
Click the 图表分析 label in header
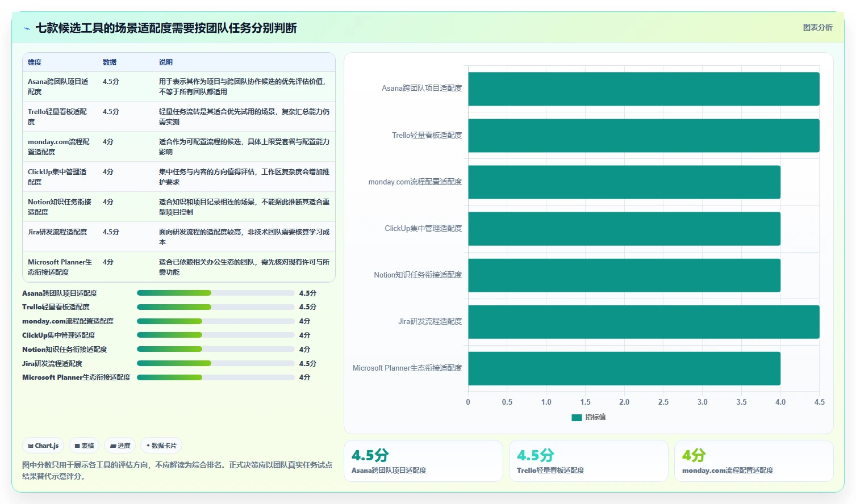(817, 27)
